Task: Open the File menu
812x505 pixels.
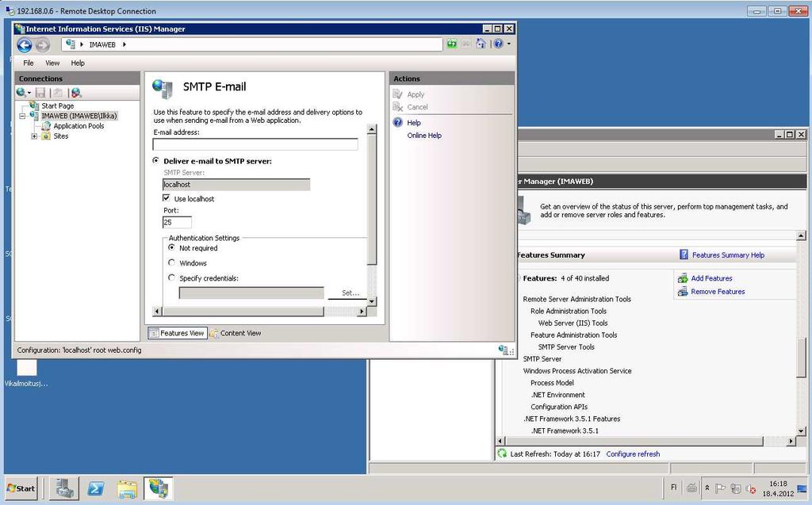Action: tap(29, 63)
